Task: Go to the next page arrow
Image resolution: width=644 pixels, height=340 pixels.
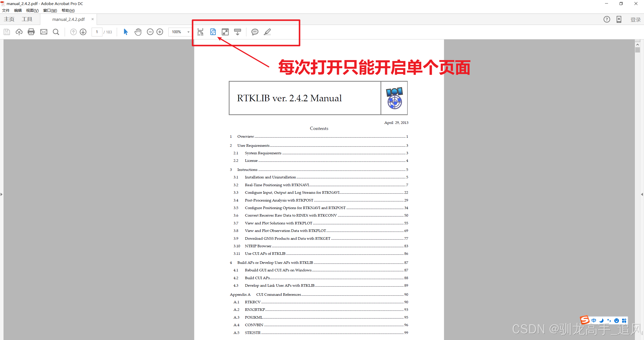Action: [x=83, y=32]
